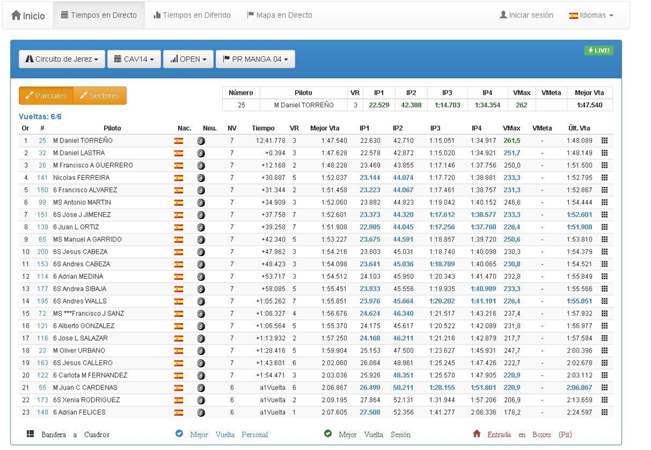Click the Spanish flag beside Idiomas
Viewport: 651px width, 450px height.
pyautogui.click(x=573, y=15)
